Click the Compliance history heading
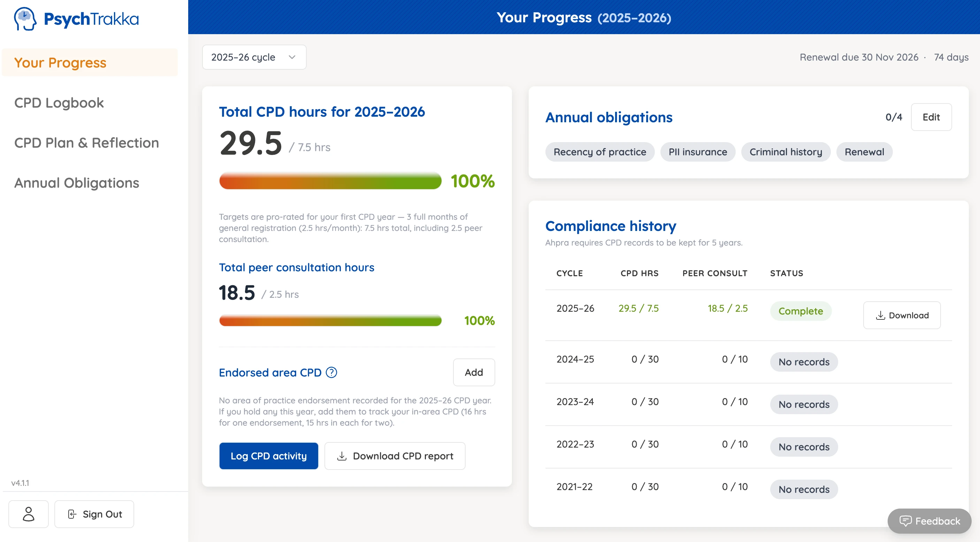 point(611,226)
